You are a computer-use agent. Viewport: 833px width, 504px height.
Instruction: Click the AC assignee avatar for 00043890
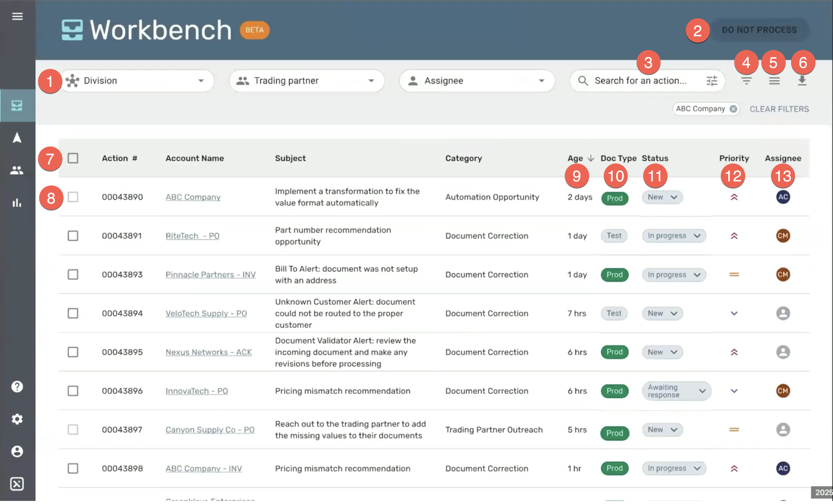(783, 197)
